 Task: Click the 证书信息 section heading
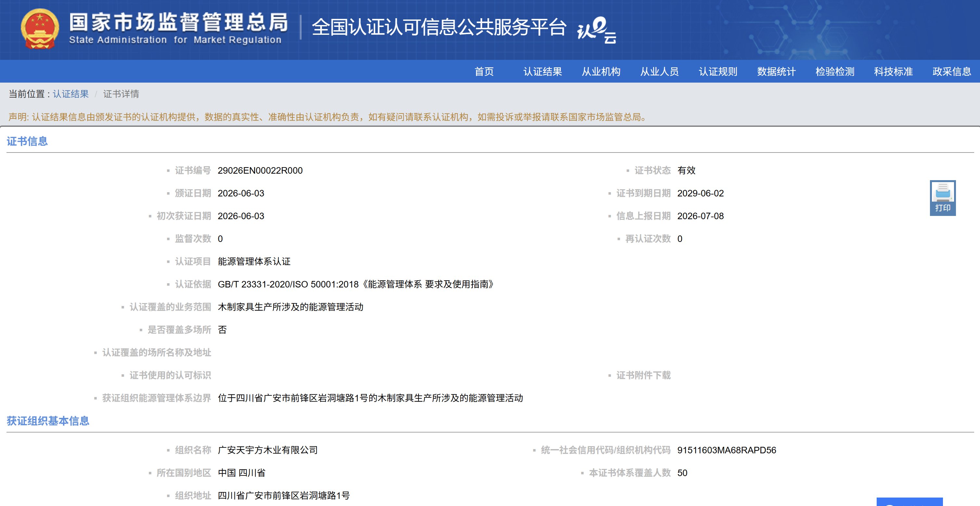click(x=27, y=141)
